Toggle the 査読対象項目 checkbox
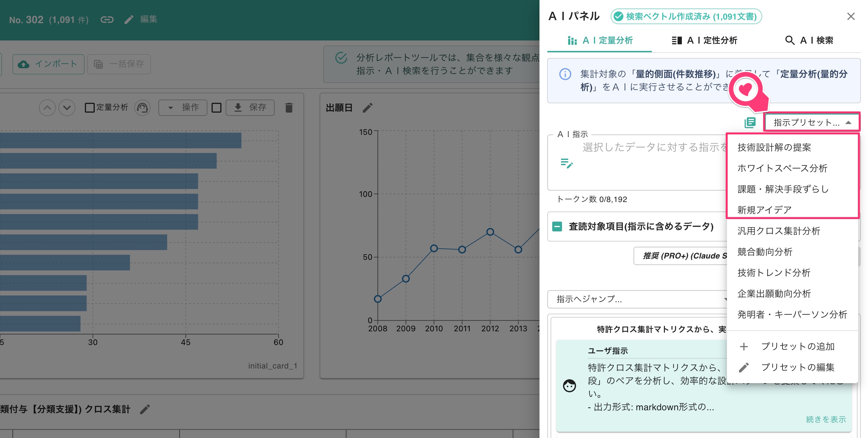868x438 pixels. tap(557, 227)
